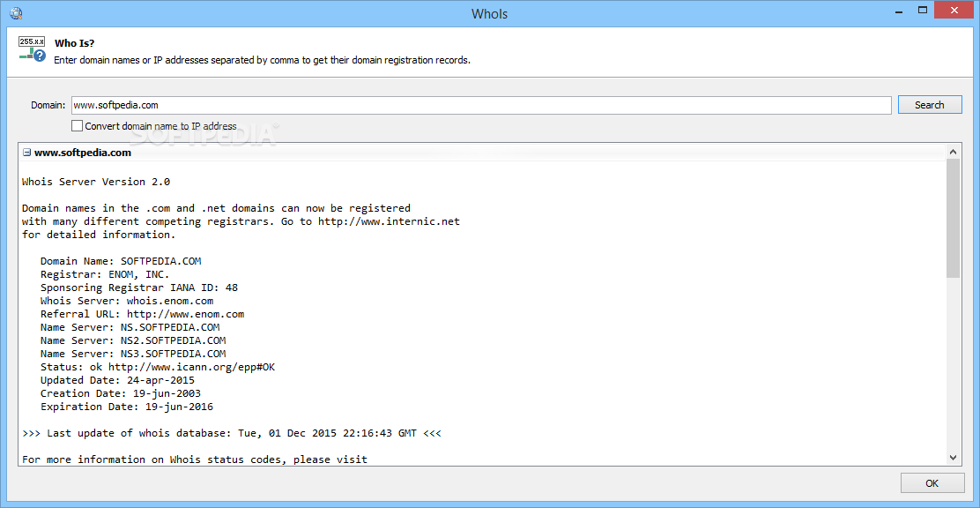Click the vertical scrollbar thumb
This screenshot has height=508, width=980.
tap(954, 218)
